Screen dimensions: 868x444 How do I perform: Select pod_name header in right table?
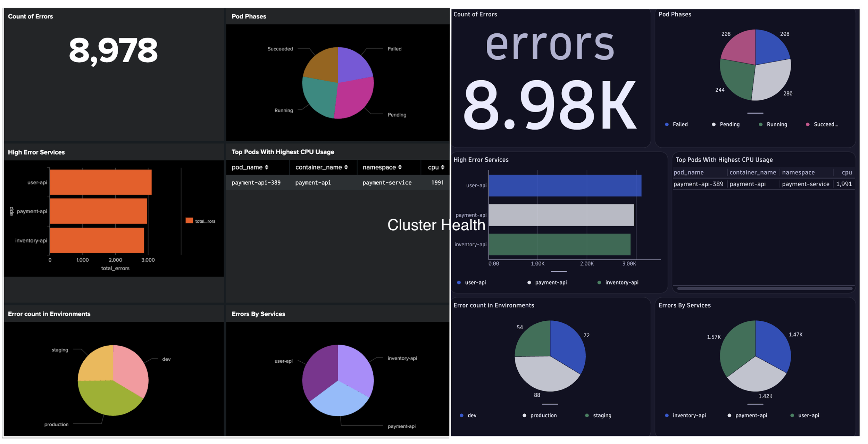click(688, 172)
